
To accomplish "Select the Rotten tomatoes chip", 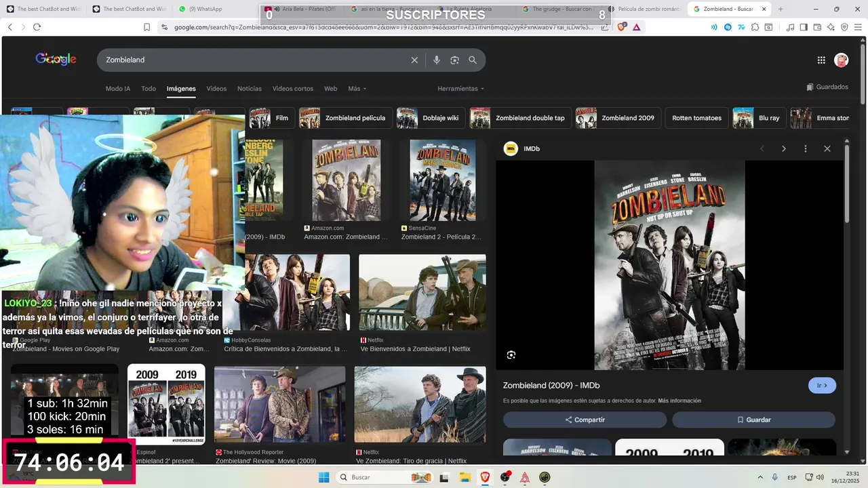I will pos(696,118).
